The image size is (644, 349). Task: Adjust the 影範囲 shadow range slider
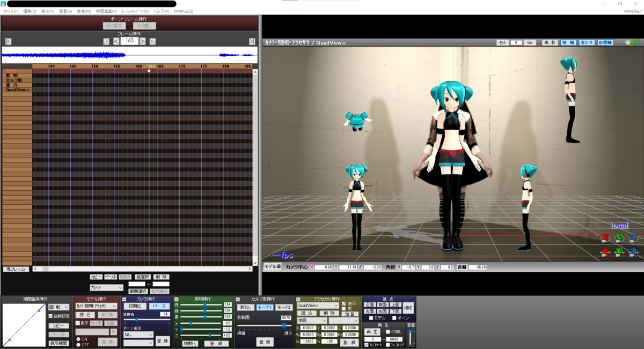coord(265,325)
